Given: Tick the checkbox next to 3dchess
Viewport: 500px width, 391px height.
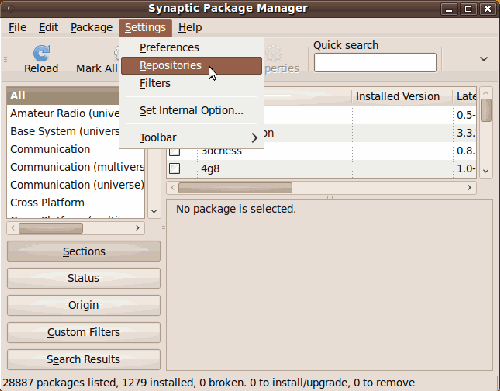Looking at the screenshot, I should click(x=174, y=152).
